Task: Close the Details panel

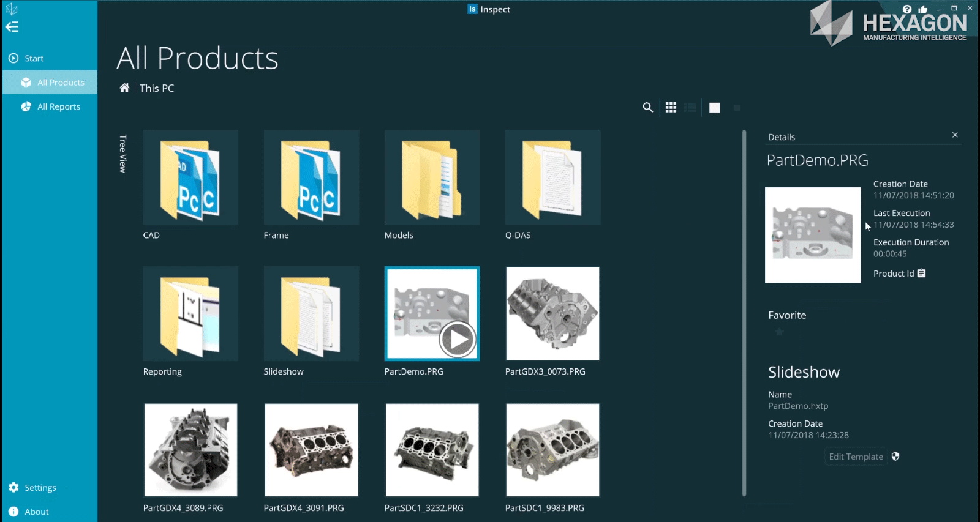Action: point(955,135)
